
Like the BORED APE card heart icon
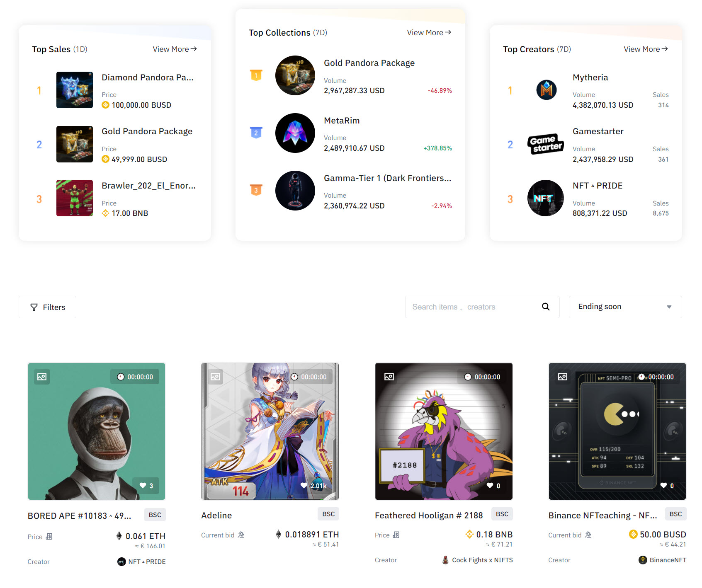[x=143, y=486]
